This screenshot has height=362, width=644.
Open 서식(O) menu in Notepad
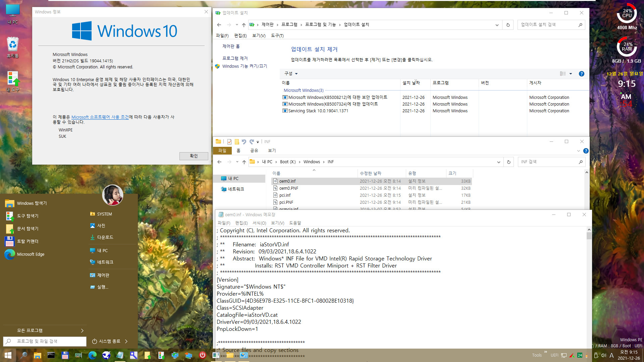pos(259,223)
